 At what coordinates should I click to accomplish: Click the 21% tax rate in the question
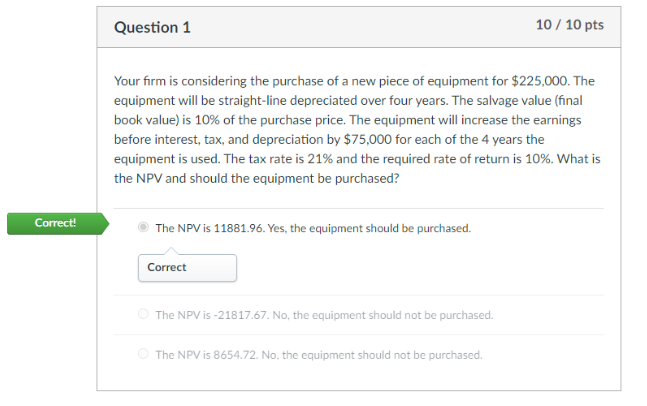[320, 159]
